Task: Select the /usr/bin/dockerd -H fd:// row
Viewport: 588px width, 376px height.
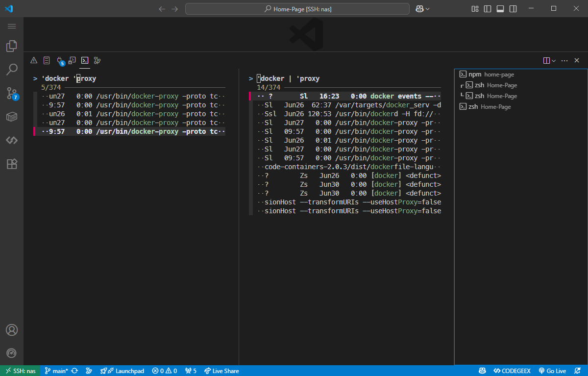Action: click(x=345, y=114)
